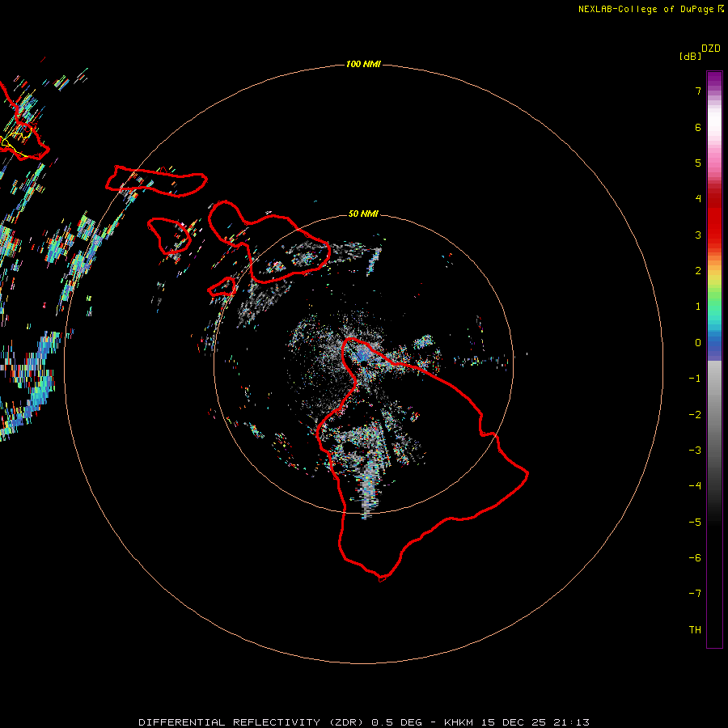
Task: Click the -7 dB colorbar tick label
Action: point(695,594)
